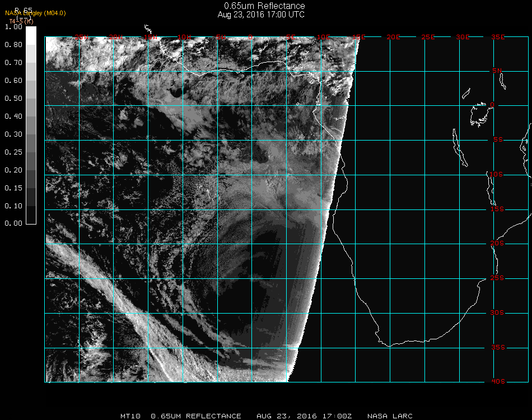Click the 25S latitude label
The height and width of the screenshot is (420, 532).
497,278
